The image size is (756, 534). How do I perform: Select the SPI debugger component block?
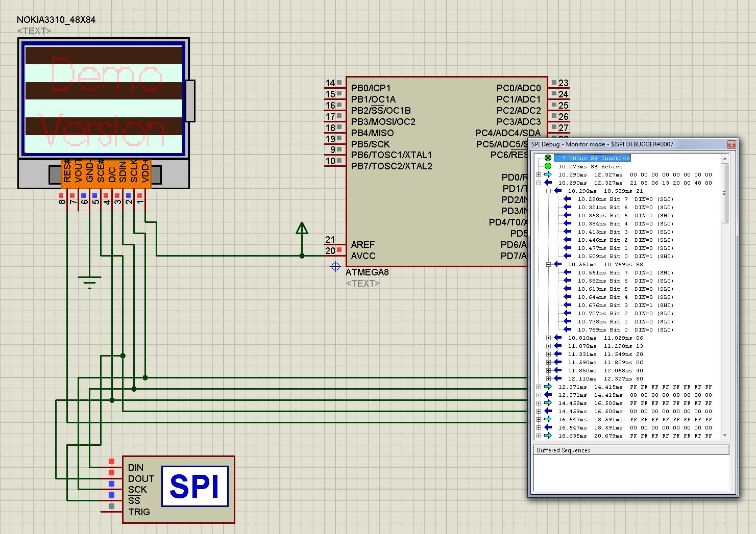click(178, 489)
